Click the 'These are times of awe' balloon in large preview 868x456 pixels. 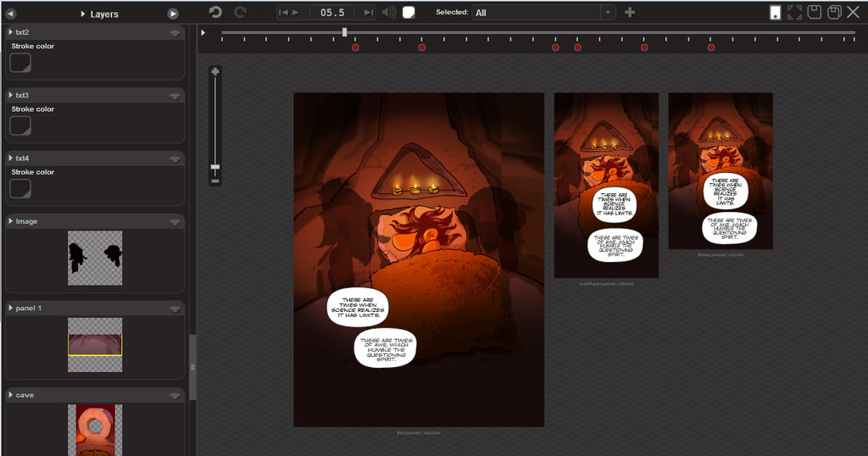coord(386,348)
